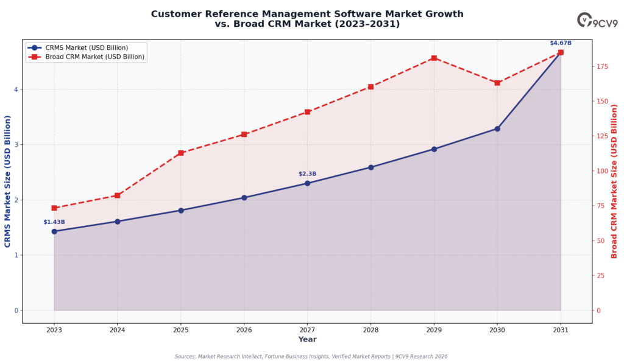Viewport: 624px width, 364px height.
Task: Click the red 0 tick on right axis
Action: 598,310
